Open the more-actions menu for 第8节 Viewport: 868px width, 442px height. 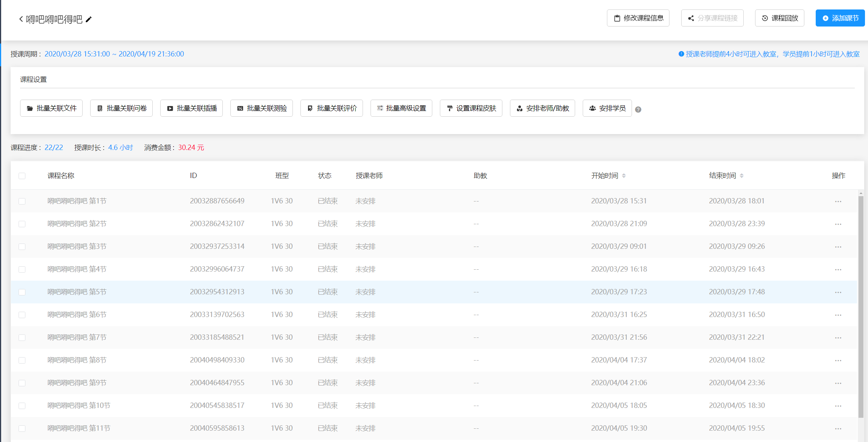pos(838,361)
